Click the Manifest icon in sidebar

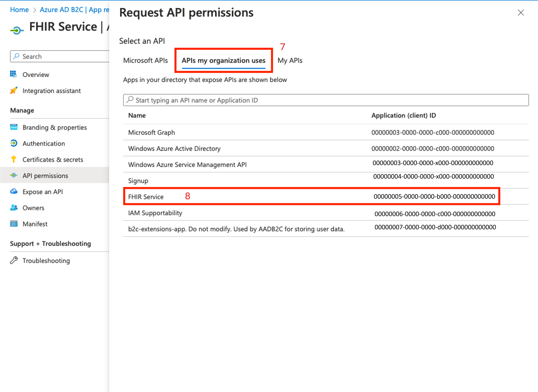click(x=14, y=224)
